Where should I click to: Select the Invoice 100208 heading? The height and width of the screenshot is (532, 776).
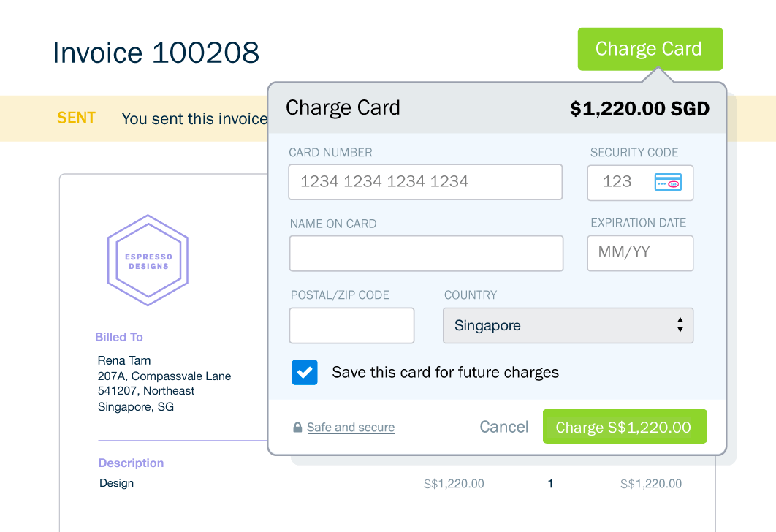[x=156, y=53]
